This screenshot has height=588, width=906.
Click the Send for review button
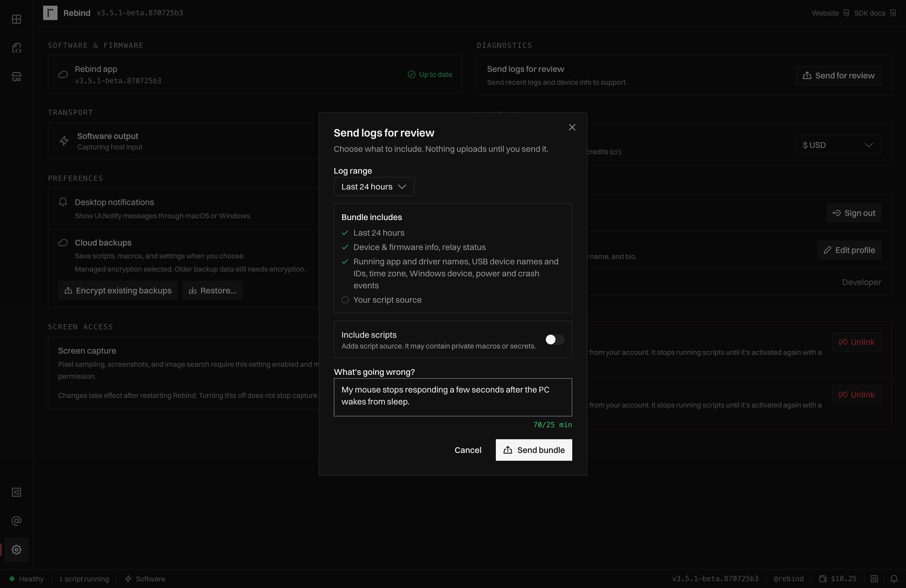coord(838,75)
